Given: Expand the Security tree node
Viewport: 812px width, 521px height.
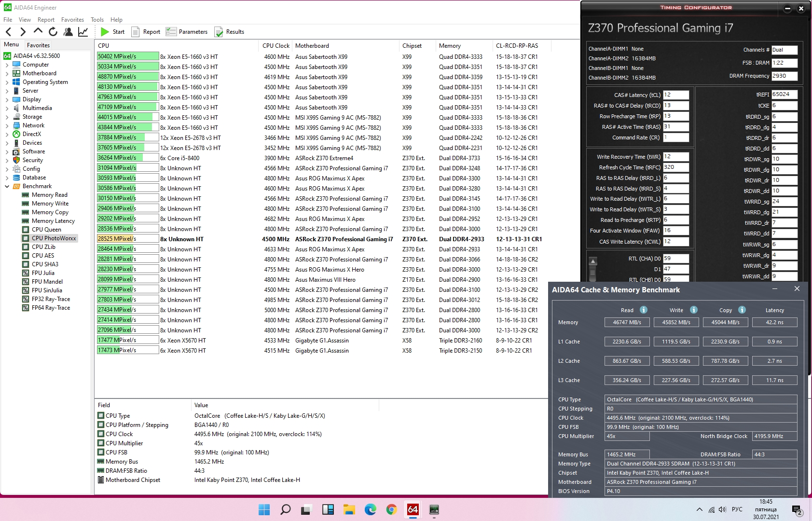Looking at the screenshot, I should point(7,160).
